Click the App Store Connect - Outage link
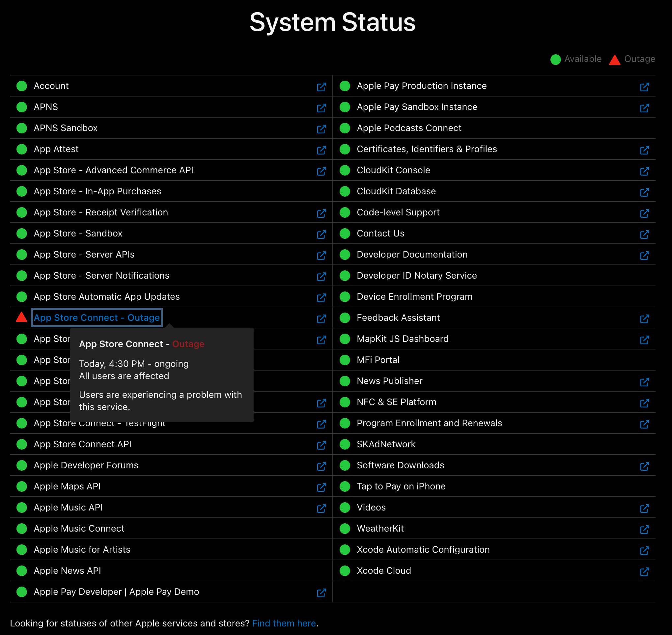Image resolution: width=672 pixels, height=635 pixels. tap(97, 317)
